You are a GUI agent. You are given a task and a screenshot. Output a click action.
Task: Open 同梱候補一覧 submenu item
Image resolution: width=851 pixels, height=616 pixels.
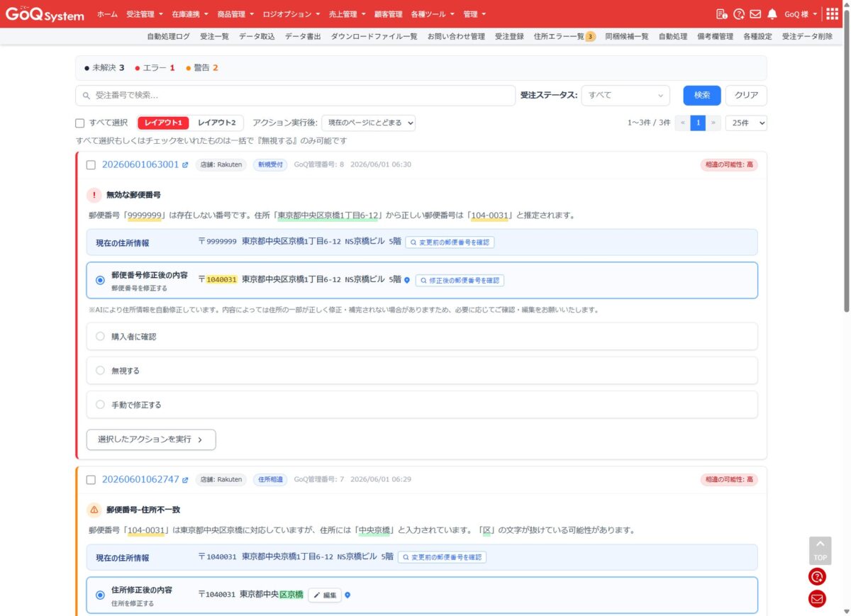tap(627, 36)
